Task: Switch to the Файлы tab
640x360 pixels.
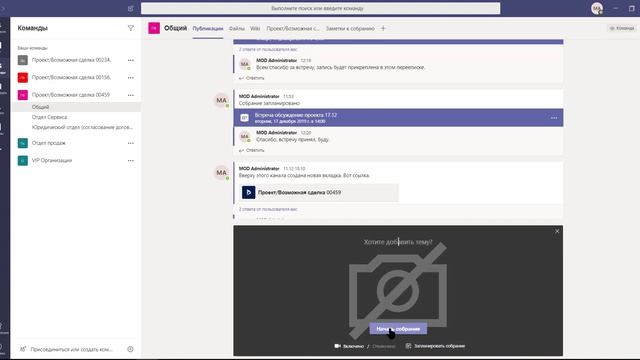Action: (x=237, y=29)
